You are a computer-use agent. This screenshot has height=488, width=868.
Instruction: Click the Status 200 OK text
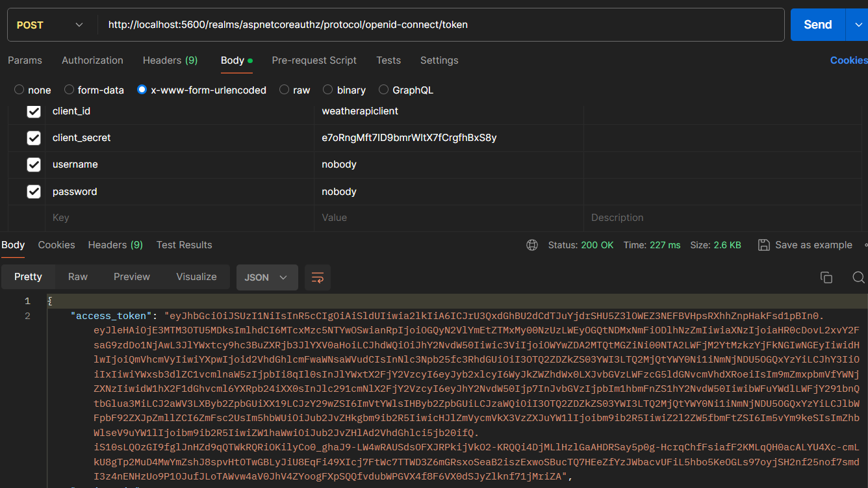click(x=581, y=245)
